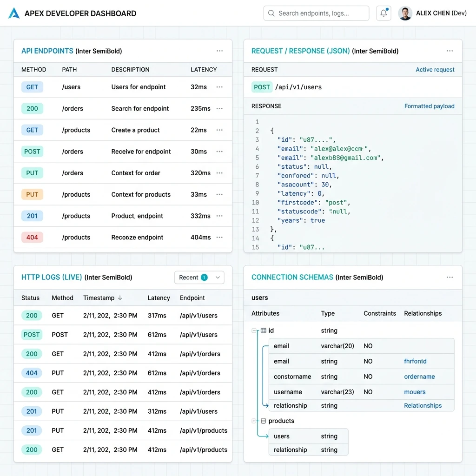Viewport: 476px width, 476px height.
Task: Open more options for Context for products row
Action: [219, 195]
